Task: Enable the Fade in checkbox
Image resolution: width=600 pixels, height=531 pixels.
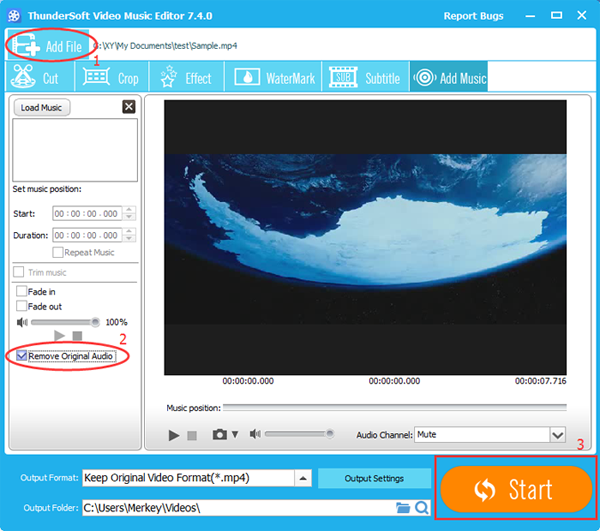Action: pos(21,291)
